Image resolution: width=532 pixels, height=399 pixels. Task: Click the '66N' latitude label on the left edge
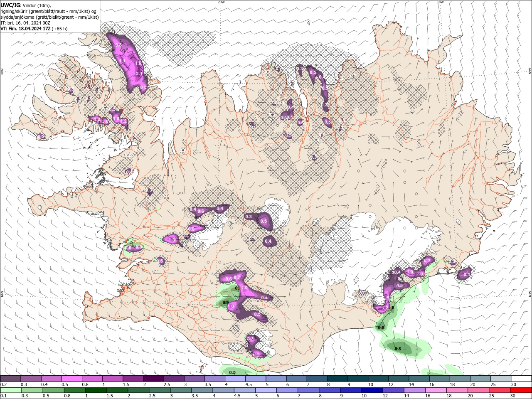[2, 71]
